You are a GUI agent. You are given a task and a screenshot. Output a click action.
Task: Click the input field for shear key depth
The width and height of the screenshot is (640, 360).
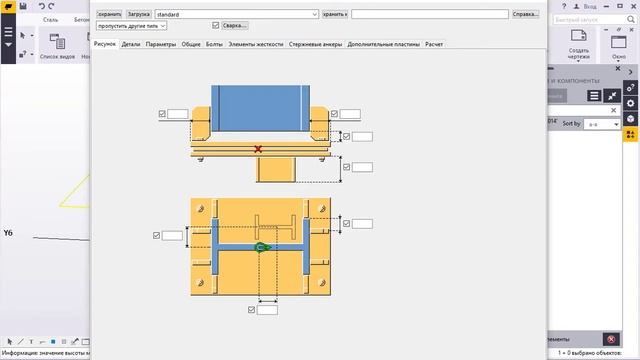point(362,167)
